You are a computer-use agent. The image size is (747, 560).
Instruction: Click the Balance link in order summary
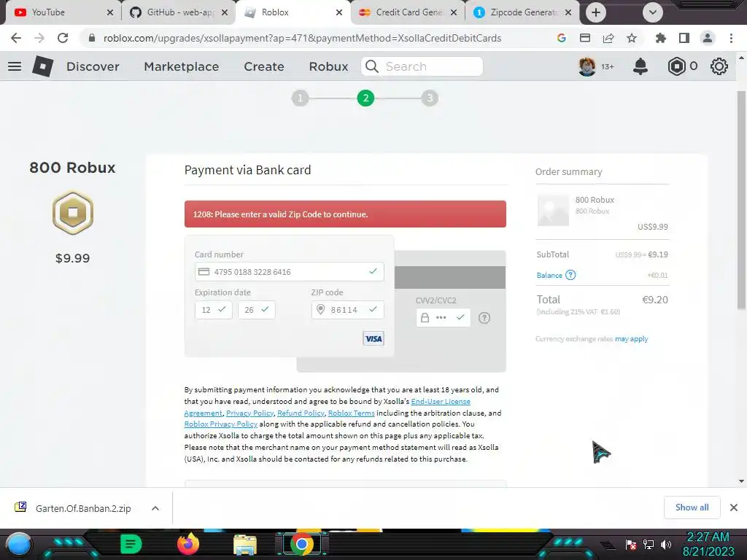[549, 275]
